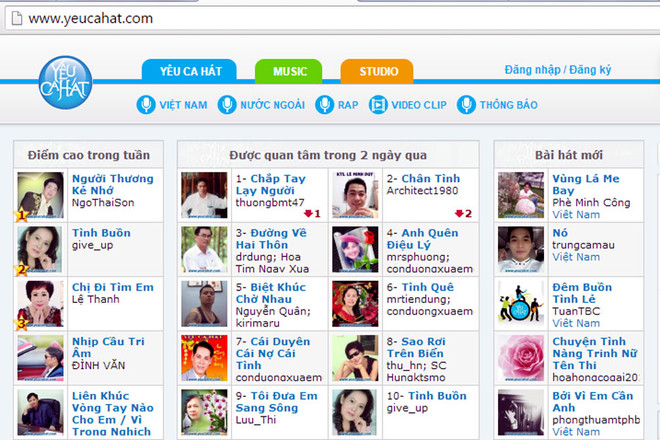The height and width of the screenshot is (440, 660).
Task: Click the page icon in address bar
Action: 14,18
